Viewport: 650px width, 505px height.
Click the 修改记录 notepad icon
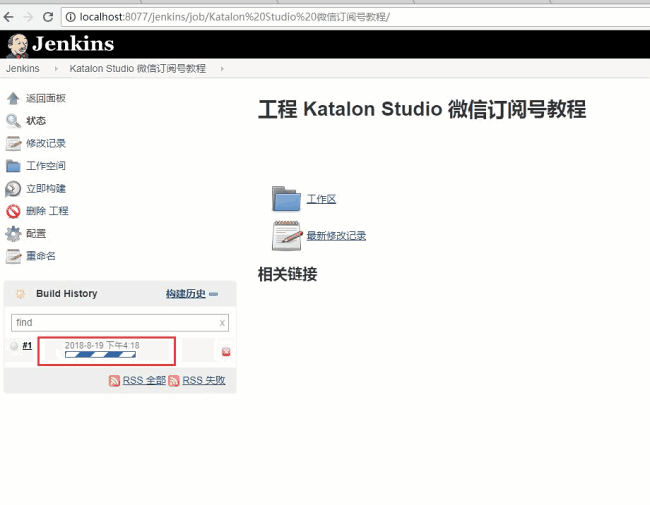point(13,143)
